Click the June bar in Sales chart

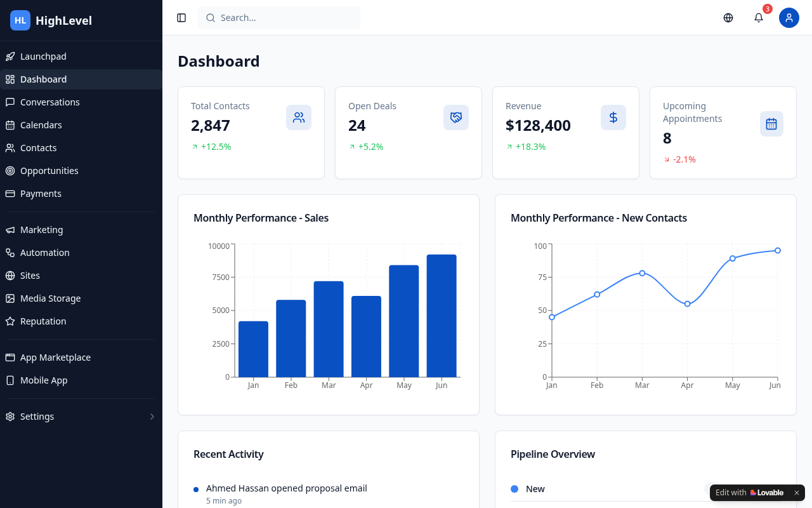point(442,316)
